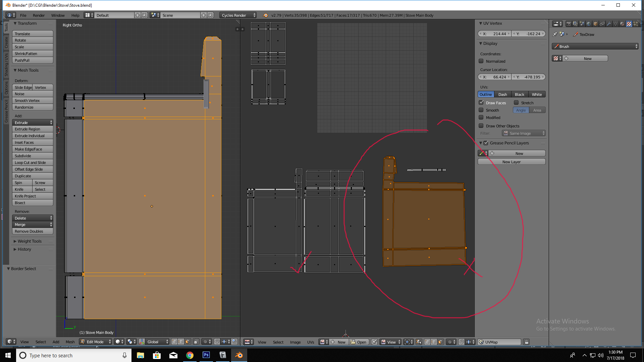Open Photoshop from the Windows taskbar
The image size is (644, 362).
point(206,355)
